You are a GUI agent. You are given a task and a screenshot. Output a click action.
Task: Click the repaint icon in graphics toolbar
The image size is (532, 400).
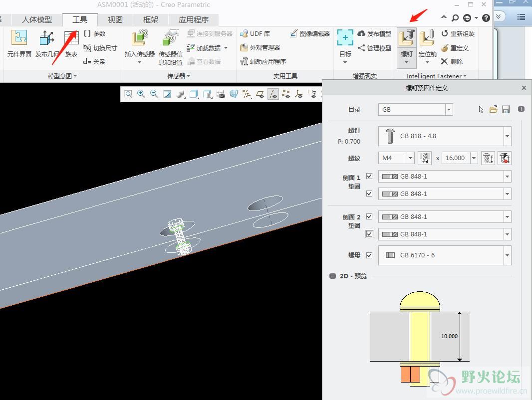tap(167, 94)
